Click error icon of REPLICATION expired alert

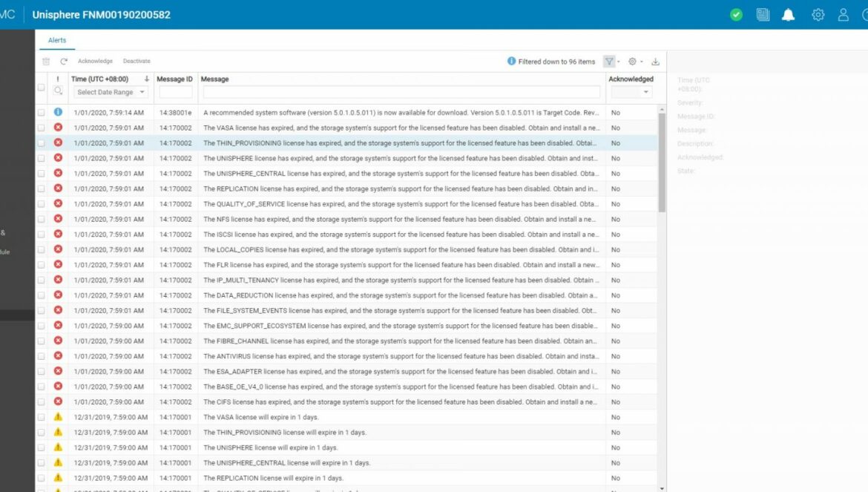point(58,188)
